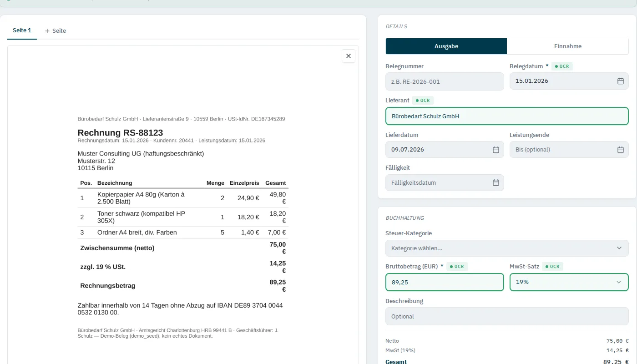The image size is (637, 364).
Task: Click the Netto value '75,00 €' in summary
Action: 617,341
